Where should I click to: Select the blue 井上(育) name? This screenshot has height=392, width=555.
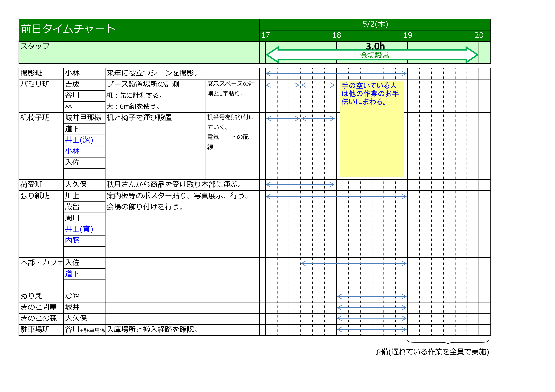point(79,229)
